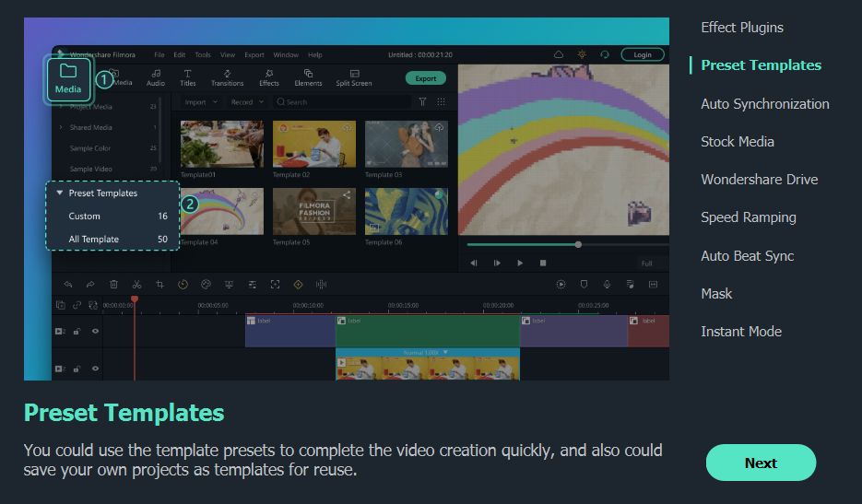This screenshot has width=862, height=504.
Task: Click the Next button
Action: click(761, 463)
